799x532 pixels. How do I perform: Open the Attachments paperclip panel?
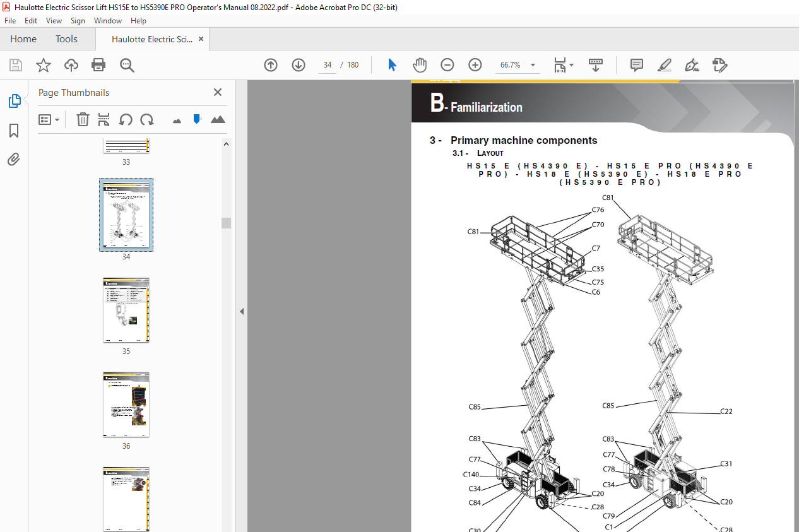(x=14, y=160)
